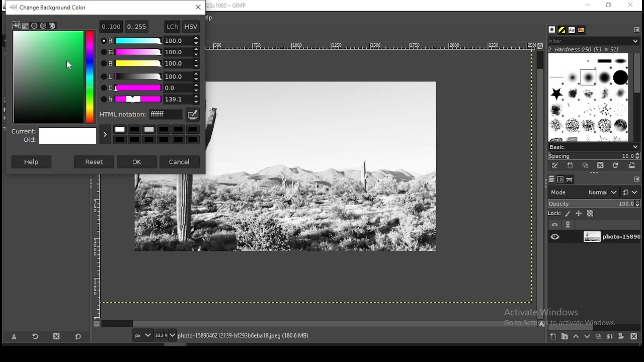Click the delete brush icon
This screenshot has height=362, width=644.
[601, 166]
